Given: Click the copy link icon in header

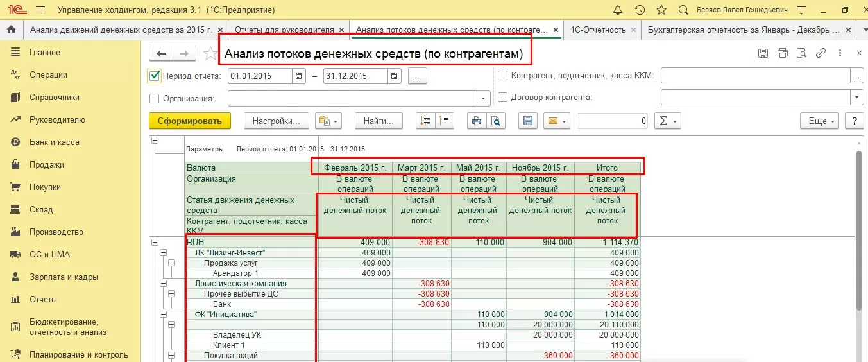Looking at the screenshot, I should click(821, 54).
